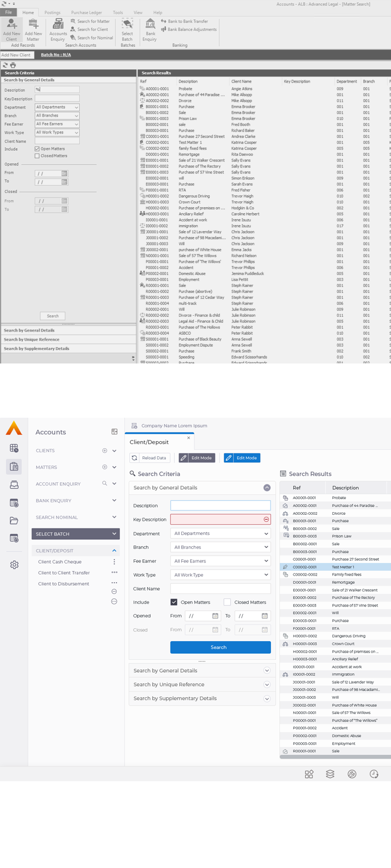Open All Work Type dropdown in new design
Image resolution: width=391 pixels, height=868 pixels.
tap(220, 575)
